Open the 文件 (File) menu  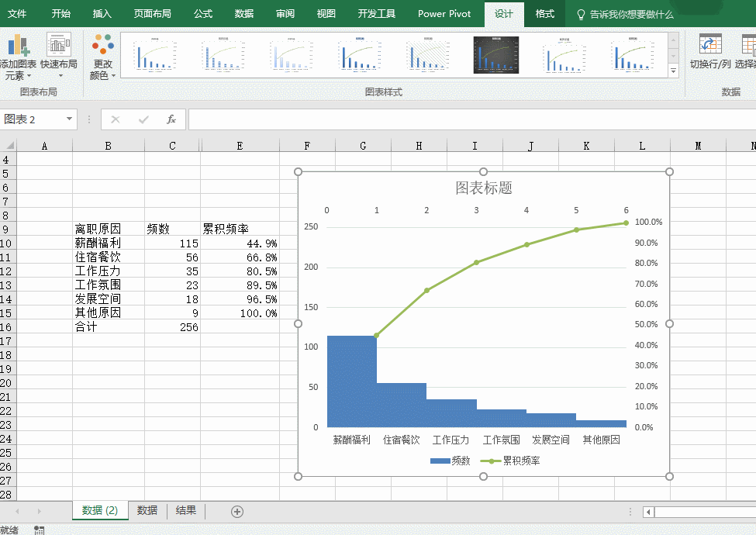17,14
